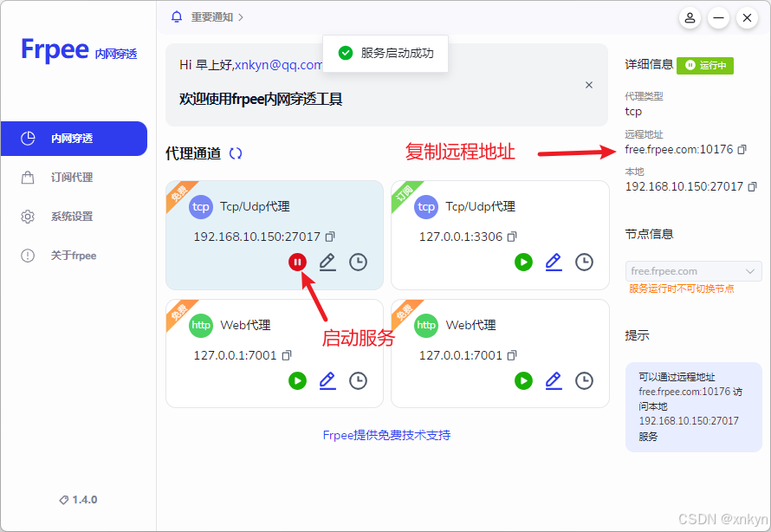Close the Frpee window

pyautogui.click(x=747, y=18)
